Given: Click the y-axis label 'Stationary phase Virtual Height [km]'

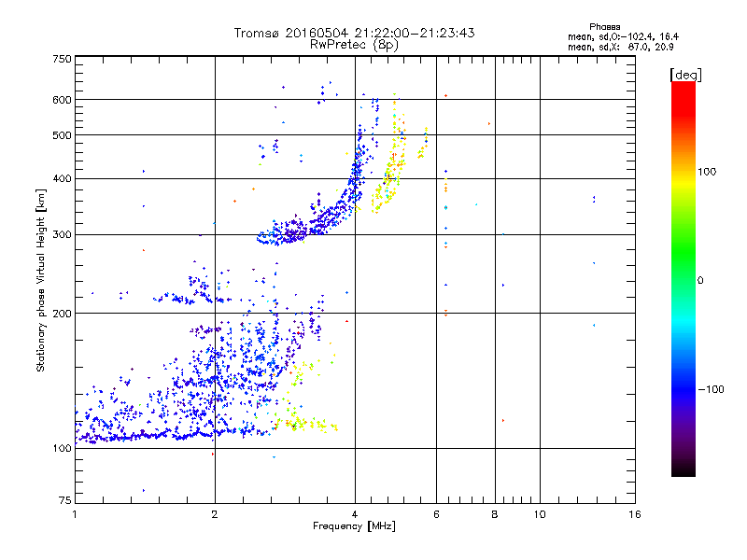Looking at the screenshot, I should 41,281.
